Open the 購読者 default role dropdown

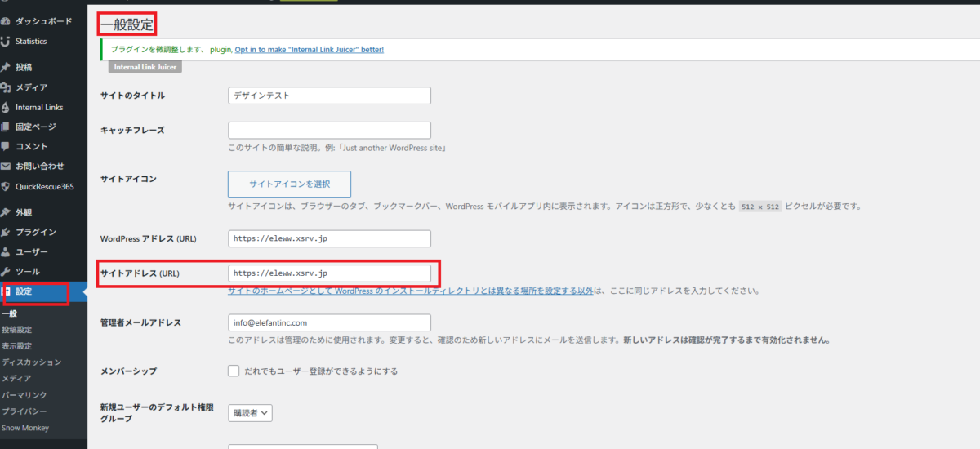(250, 413)
